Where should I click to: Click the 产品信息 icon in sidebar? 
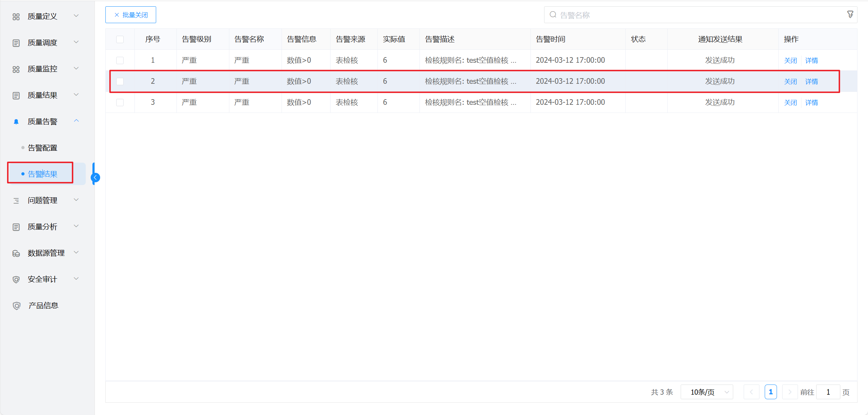pyautogui.click(x=16, y=306)
